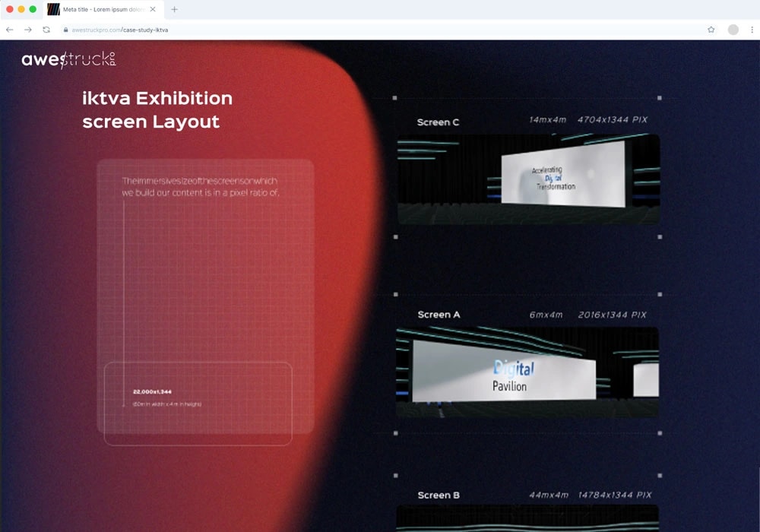Open a new tab with the plus button
This screenshot has width=760, height=532.
[175, 9]
